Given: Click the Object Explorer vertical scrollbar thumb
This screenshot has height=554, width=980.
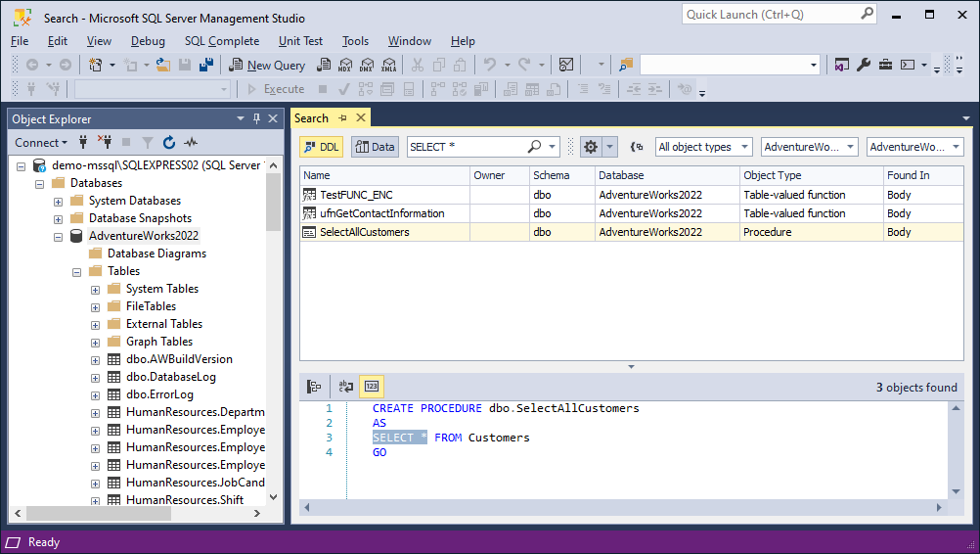Looking at the screenshot, I should [273, 202].
